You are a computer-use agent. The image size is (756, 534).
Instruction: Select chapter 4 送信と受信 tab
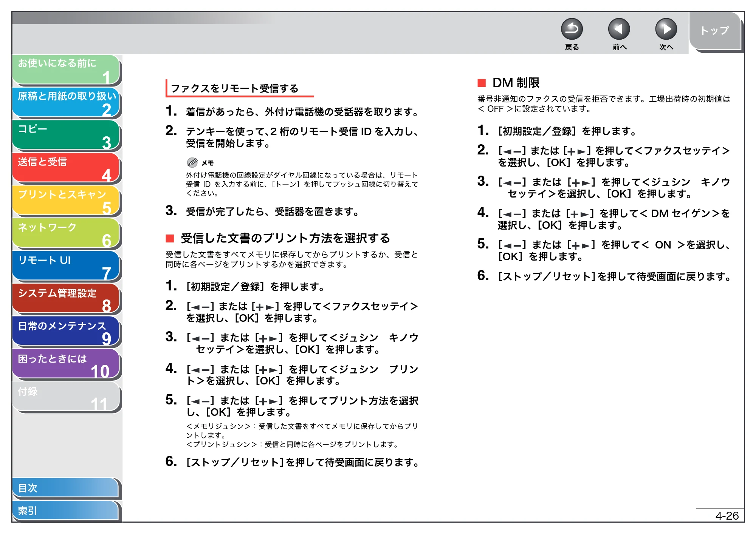click(66, 168)
